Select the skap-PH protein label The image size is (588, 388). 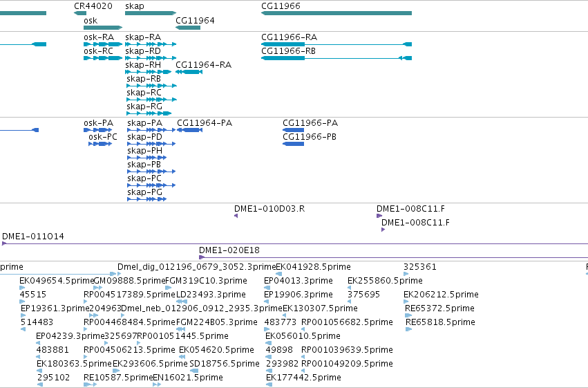click(144, 151)
